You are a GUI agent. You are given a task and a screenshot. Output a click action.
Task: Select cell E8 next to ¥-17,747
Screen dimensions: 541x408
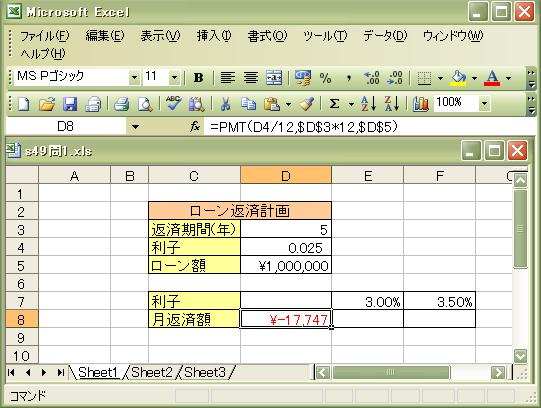pyautogui.click(x=367, y=319)
